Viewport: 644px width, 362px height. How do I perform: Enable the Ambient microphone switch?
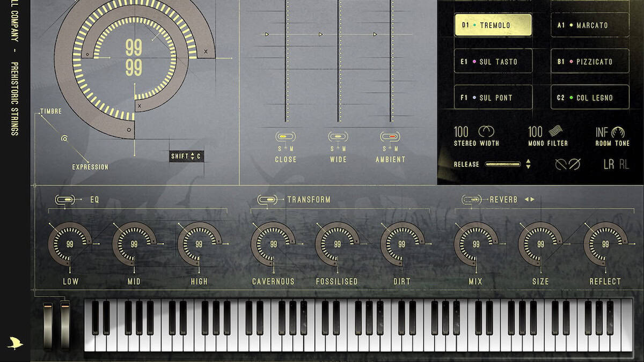[x=390, y=137]
